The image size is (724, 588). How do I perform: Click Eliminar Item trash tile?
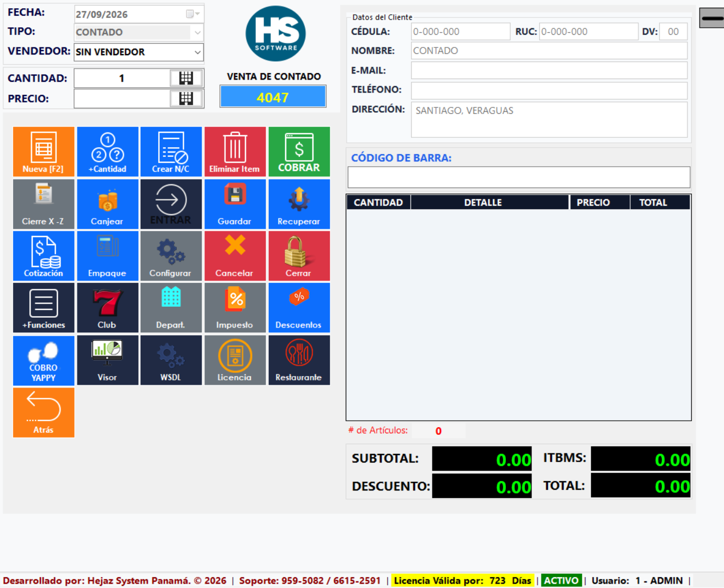pyautogui.click(x=235, y=151)
